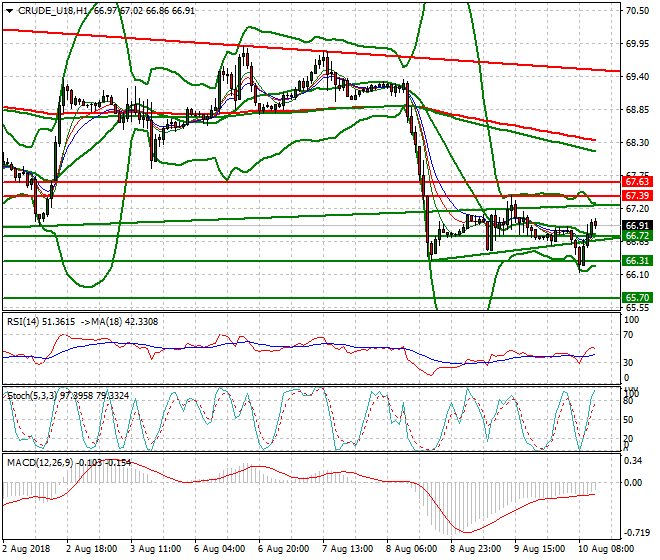Click the MACD(12,26,9) indicator label
This screenshot has width=660, height=560.
tap(42, 460)
